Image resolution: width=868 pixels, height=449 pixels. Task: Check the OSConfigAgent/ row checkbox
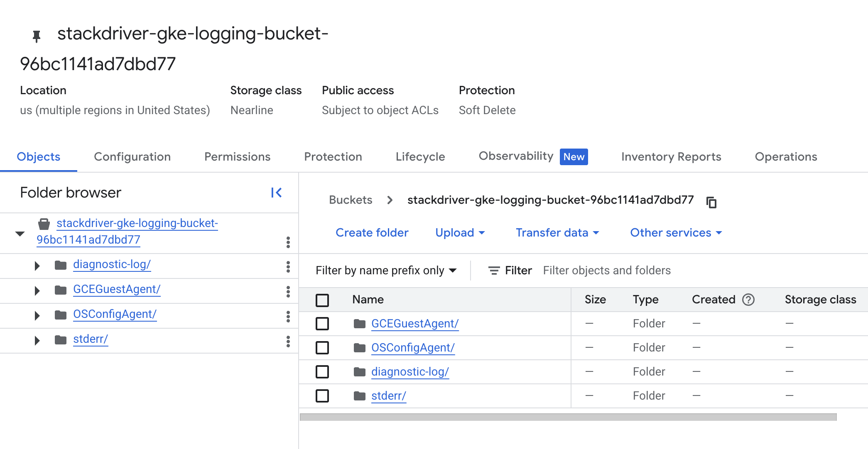322,348
